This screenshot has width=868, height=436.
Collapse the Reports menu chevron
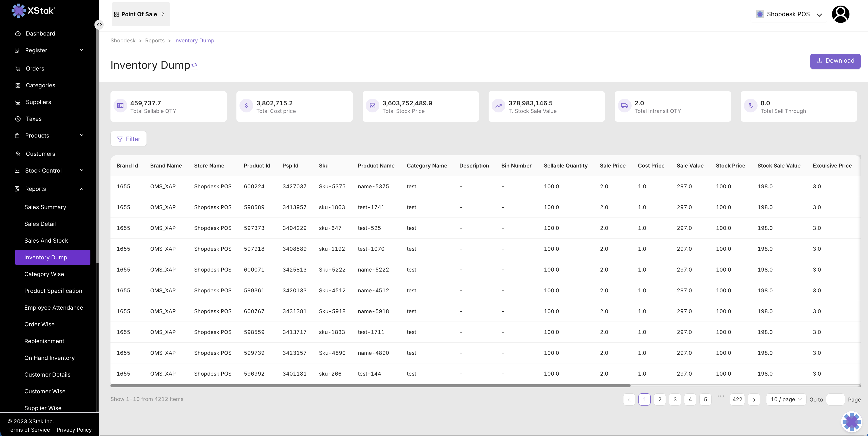82,189
